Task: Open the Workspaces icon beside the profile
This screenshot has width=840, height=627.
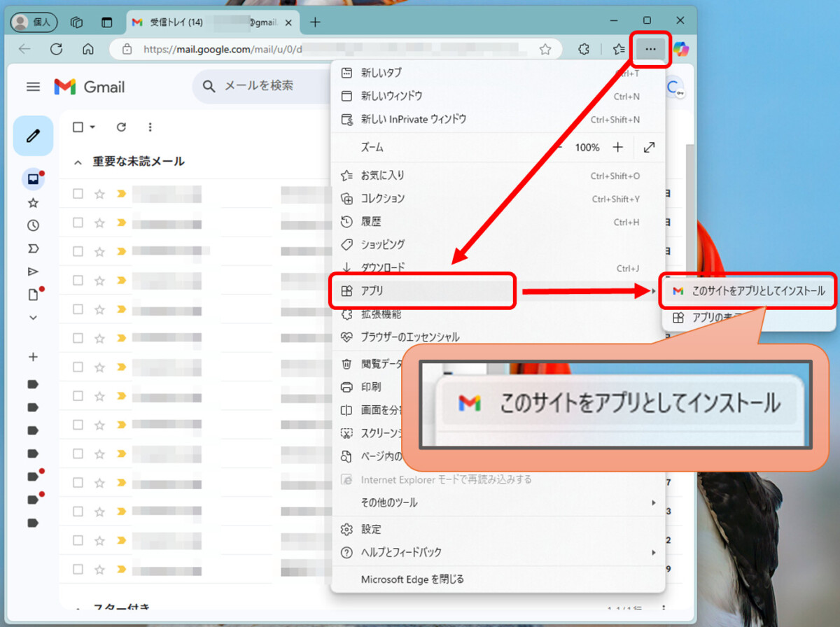Action: (77, 22)
